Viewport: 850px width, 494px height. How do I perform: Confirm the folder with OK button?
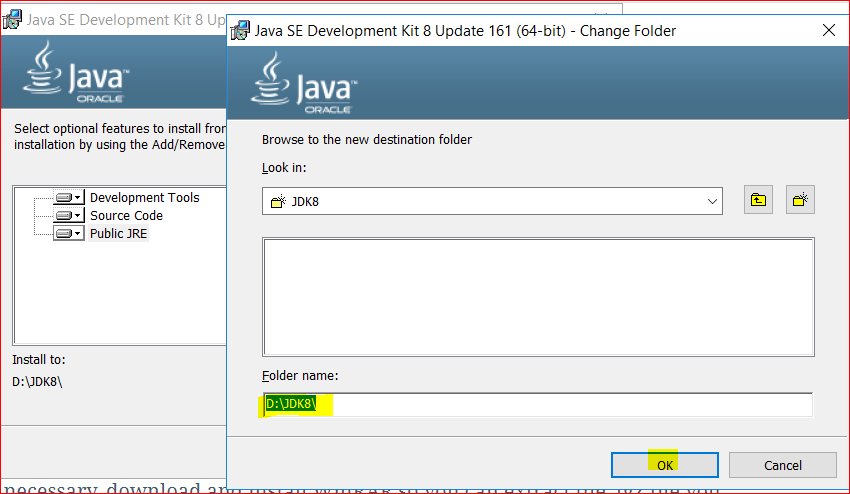(665, 465)
